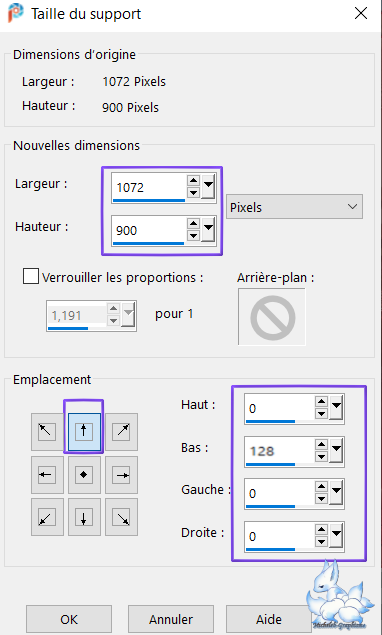
Task: Open the Aide help button
Action: point(269,619)
